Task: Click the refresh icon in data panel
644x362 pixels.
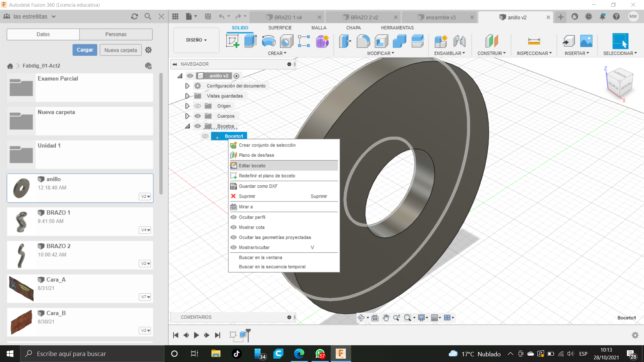Action: tap(135, 16)
